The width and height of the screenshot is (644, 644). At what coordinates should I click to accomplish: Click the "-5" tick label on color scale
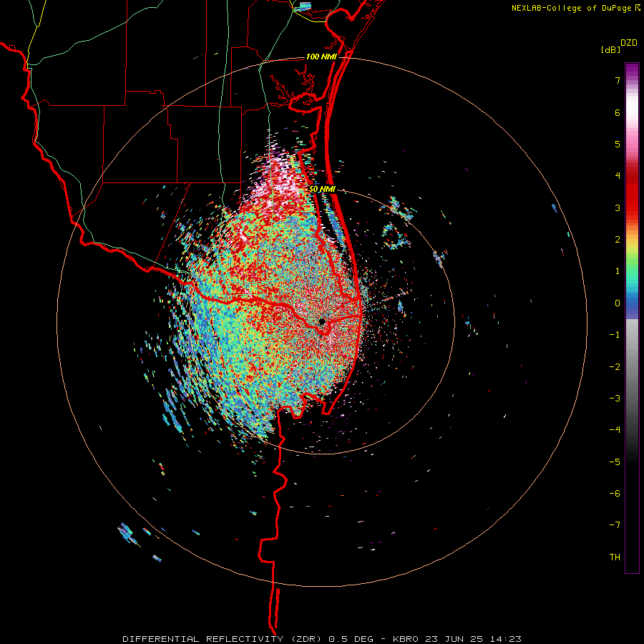pyautogui.click(x=615, y=462)
